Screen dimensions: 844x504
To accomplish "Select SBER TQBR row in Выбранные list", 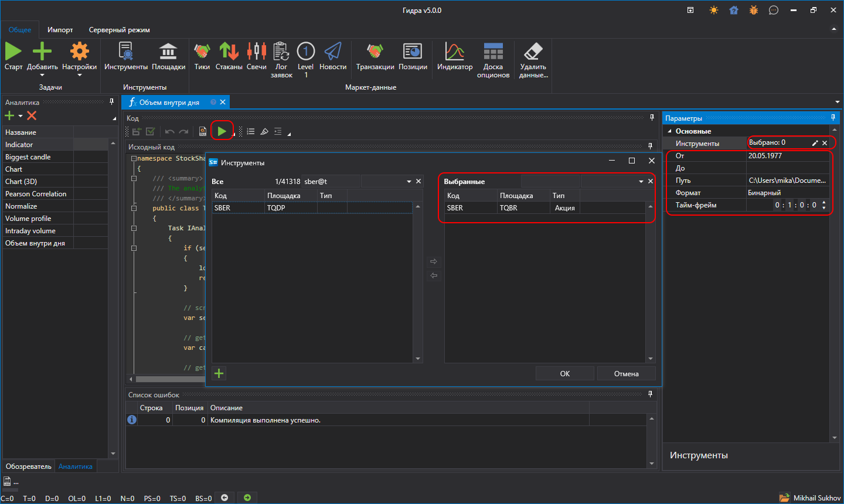I will coord(545,207).
